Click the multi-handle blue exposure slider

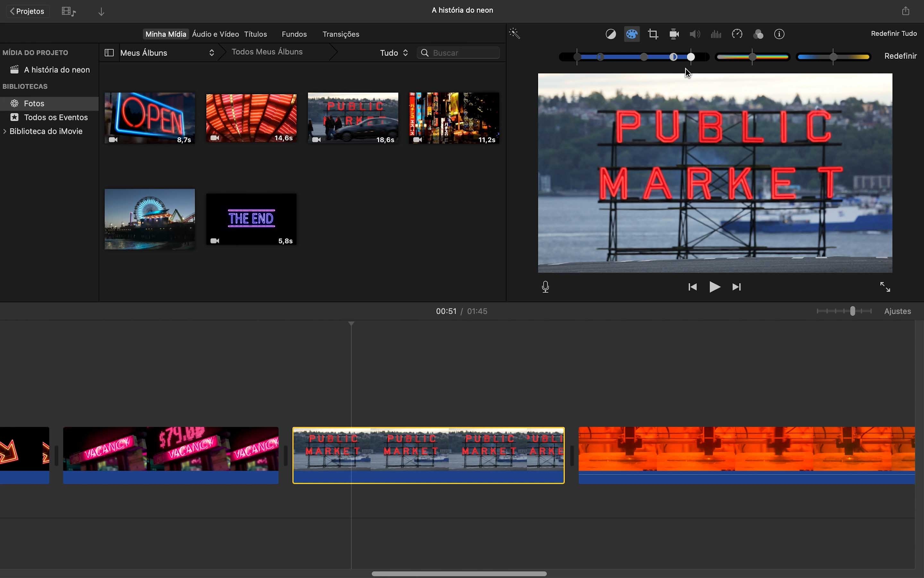tap(634, 57)
